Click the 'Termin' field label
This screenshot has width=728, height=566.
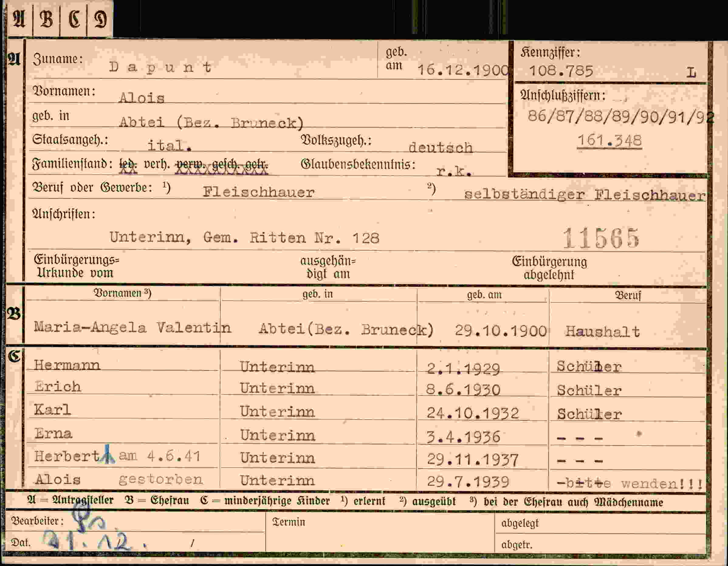(289, 522)
